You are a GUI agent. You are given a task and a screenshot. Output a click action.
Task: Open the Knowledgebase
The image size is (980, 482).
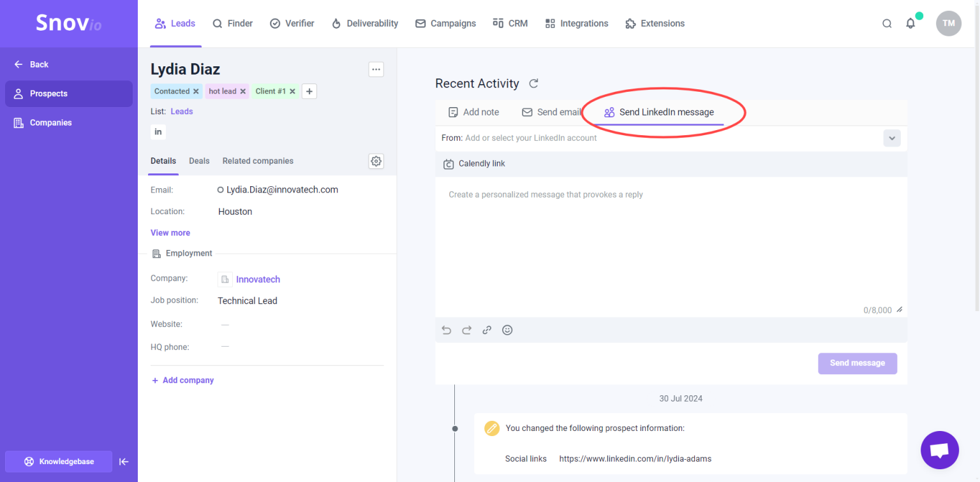[x=59, y=462]
